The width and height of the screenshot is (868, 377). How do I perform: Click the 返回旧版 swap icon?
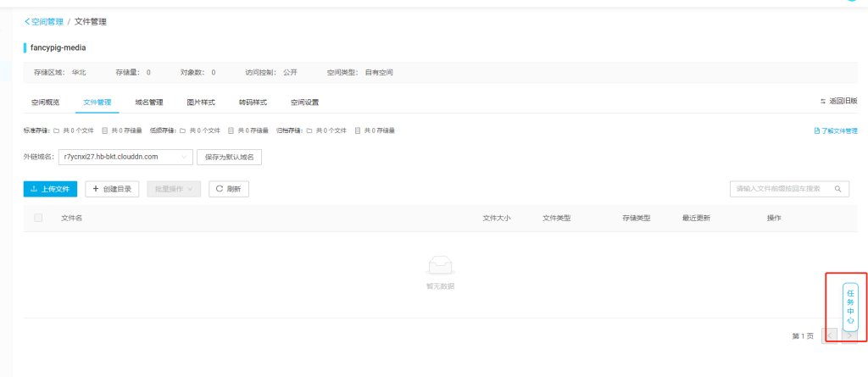823,102
